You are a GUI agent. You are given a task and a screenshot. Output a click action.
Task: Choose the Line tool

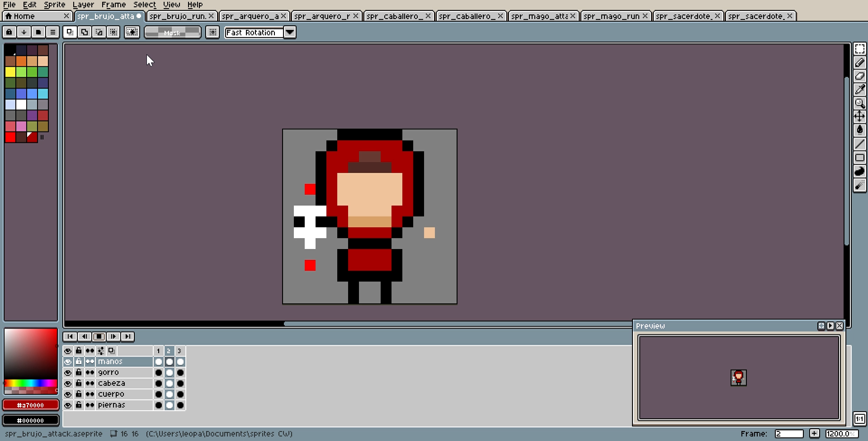point(859,144)
